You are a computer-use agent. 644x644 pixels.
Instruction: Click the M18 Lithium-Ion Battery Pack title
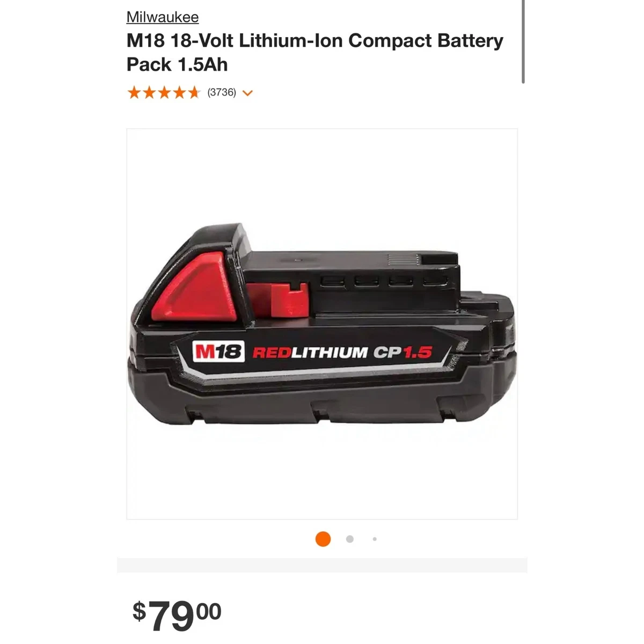[x=315, y=52]
